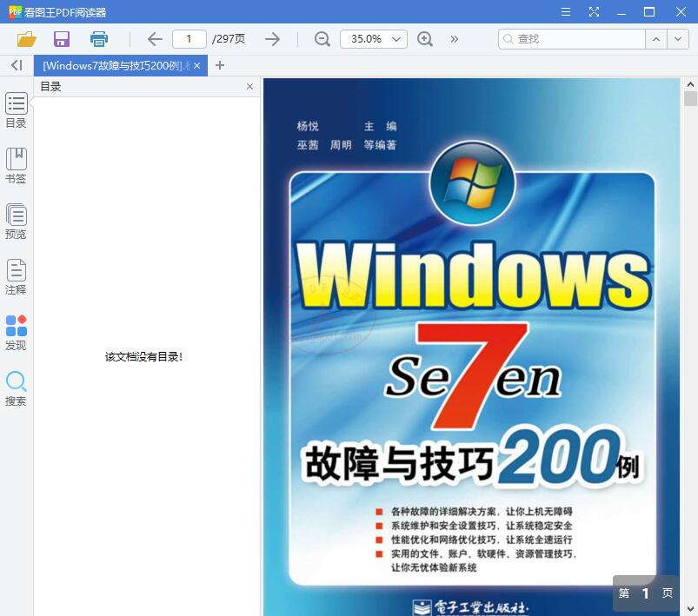
Task: Open the 搜索 search panel
Action: coord(16,388)
